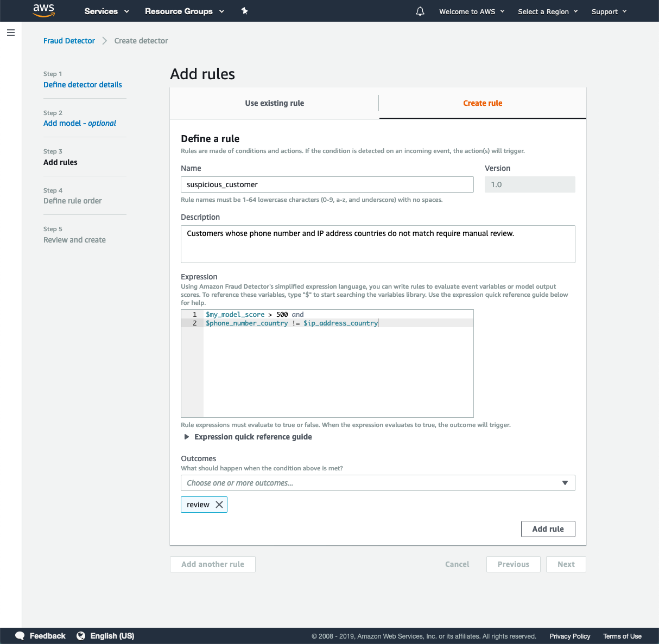This screenshot has width=659, height=644.
Task: Click the $my_model_score variable in expression
Action: coord(235,315)
